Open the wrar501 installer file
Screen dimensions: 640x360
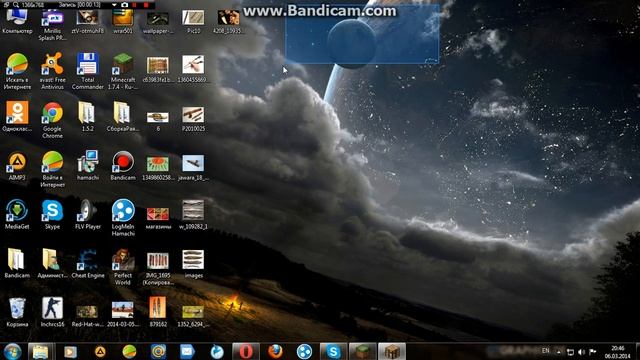122,21
